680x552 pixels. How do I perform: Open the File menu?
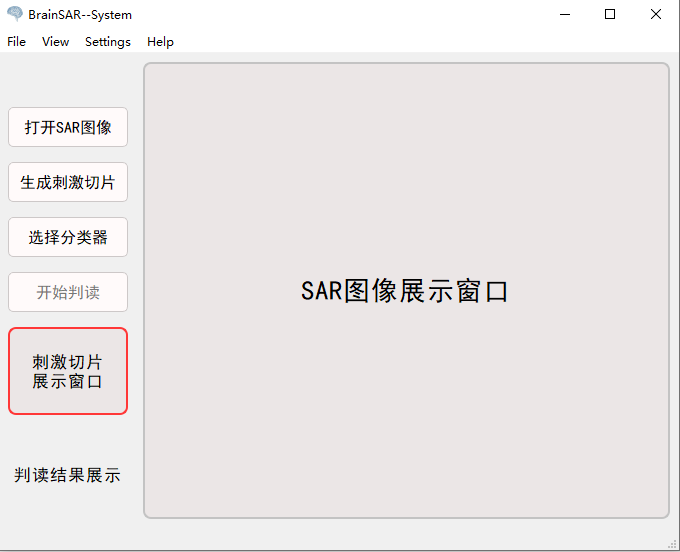[16, 42]
